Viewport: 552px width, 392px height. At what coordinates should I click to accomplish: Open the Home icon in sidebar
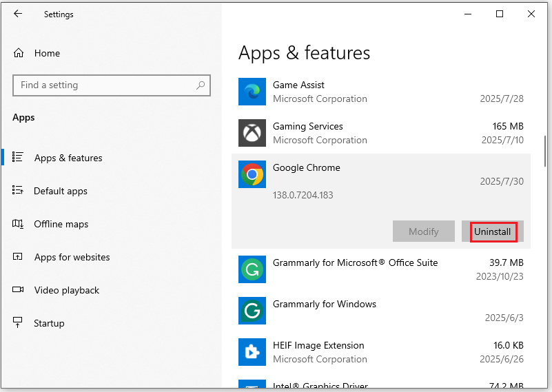coord(19,53)
